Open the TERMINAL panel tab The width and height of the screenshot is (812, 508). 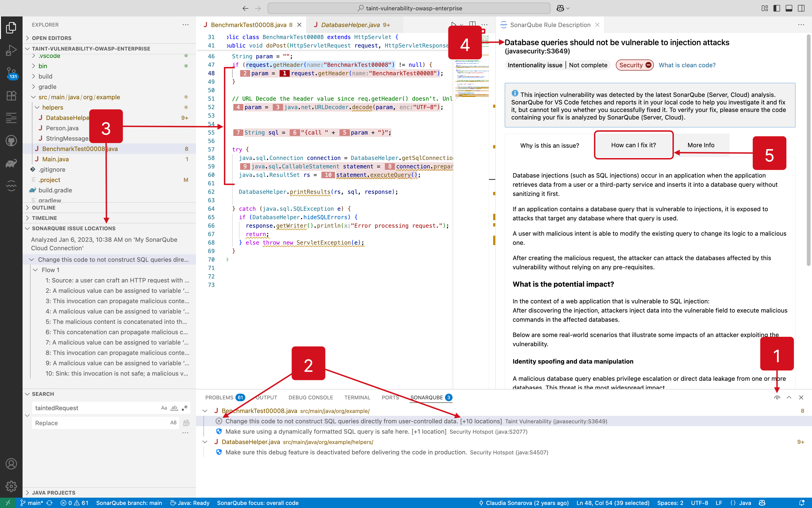(x=357, y=397)
